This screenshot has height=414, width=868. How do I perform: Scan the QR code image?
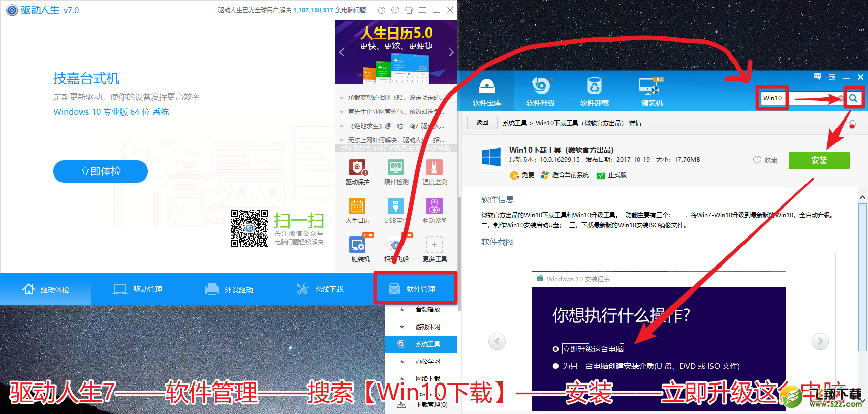coord(250,228)
